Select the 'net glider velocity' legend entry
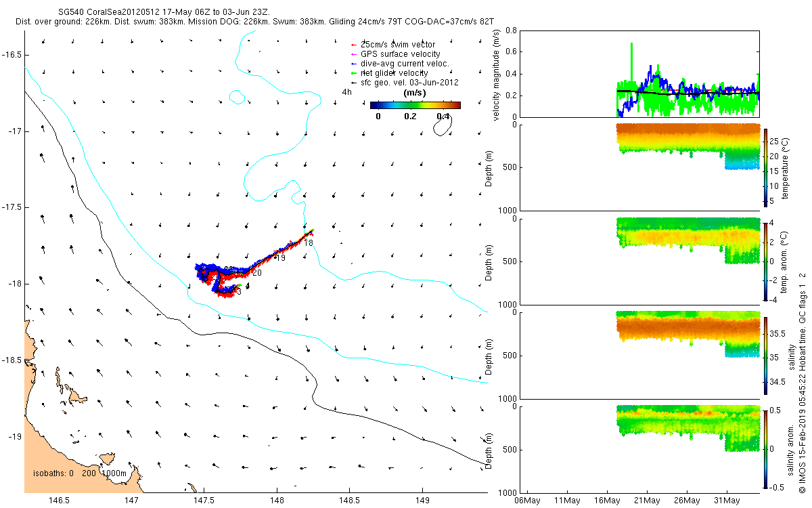812x508 pixels. tap(394, 73)
